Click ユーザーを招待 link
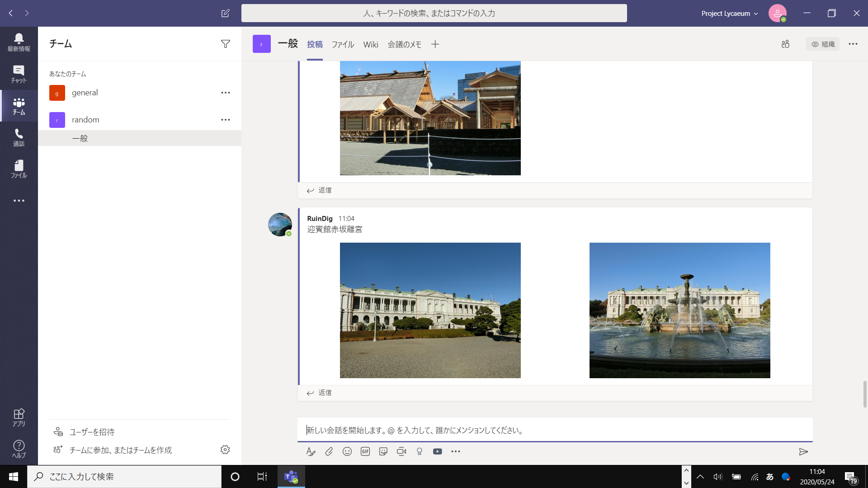The image size is (868, 488). coord(92,432)
